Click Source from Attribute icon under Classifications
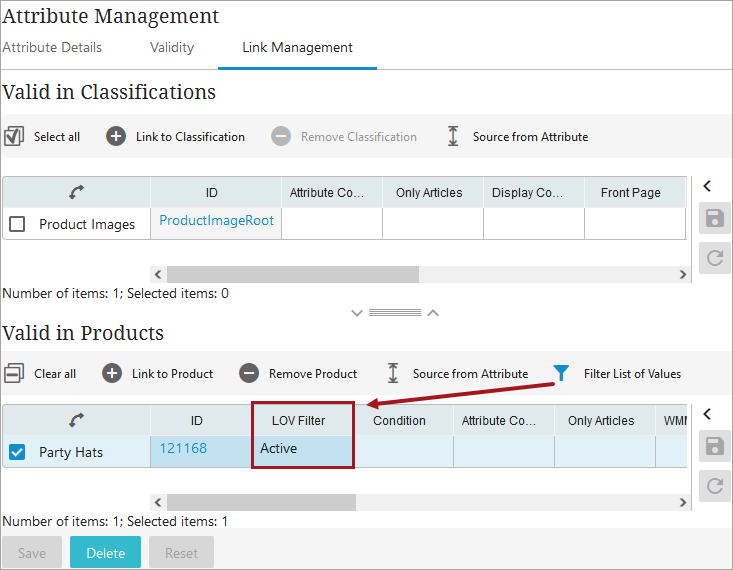733x570 pixels. click(x=453, y=136)
